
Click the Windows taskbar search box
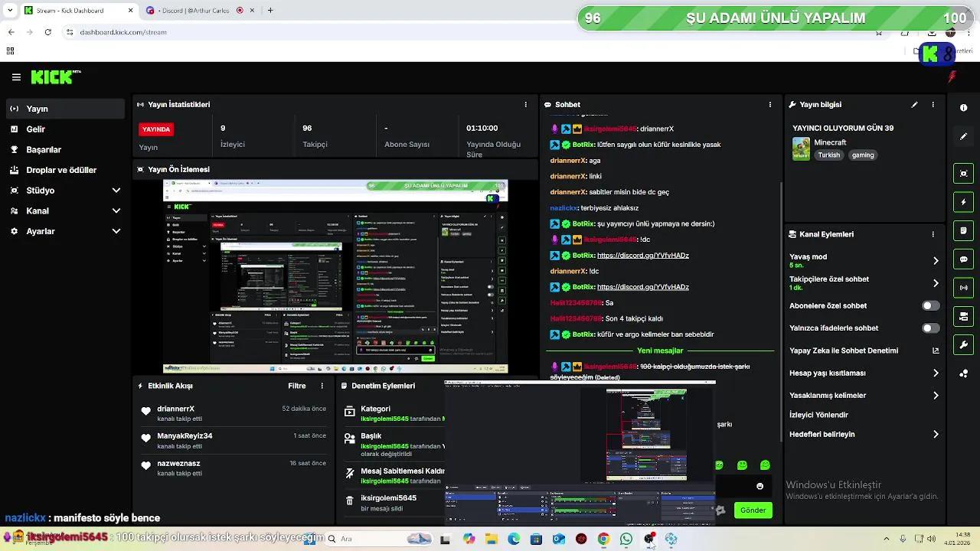click(367, 539)
